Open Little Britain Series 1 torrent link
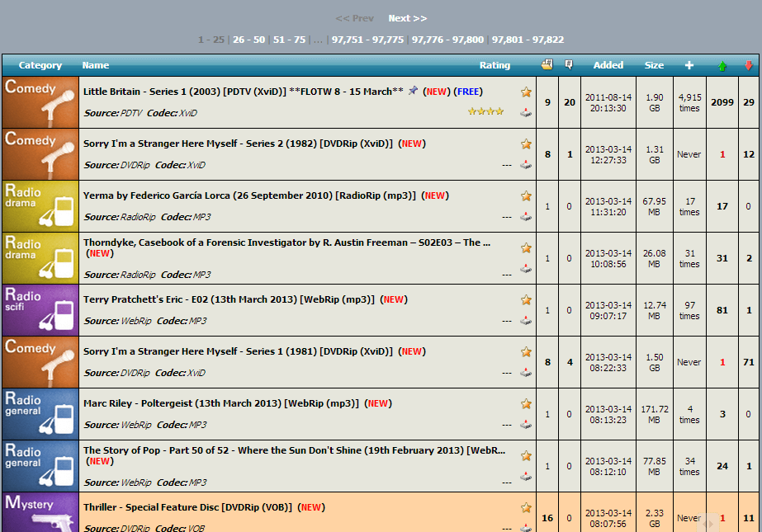 click(243, 92)
